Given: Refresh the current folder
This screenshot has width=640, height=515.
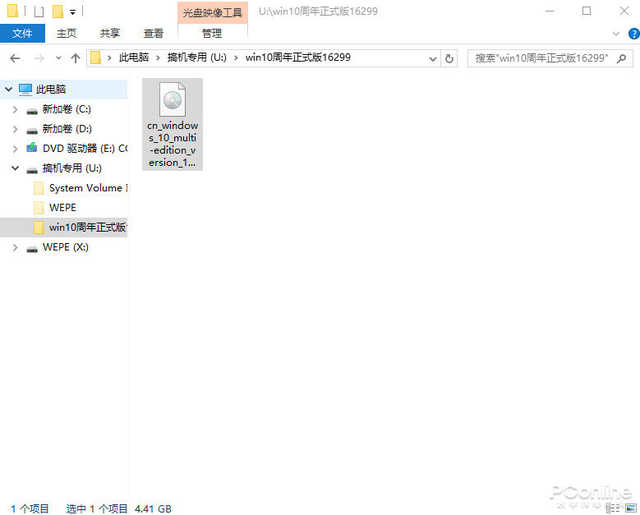Looking at the screenshot, I should pyautogui.click(x=449, y=59).
